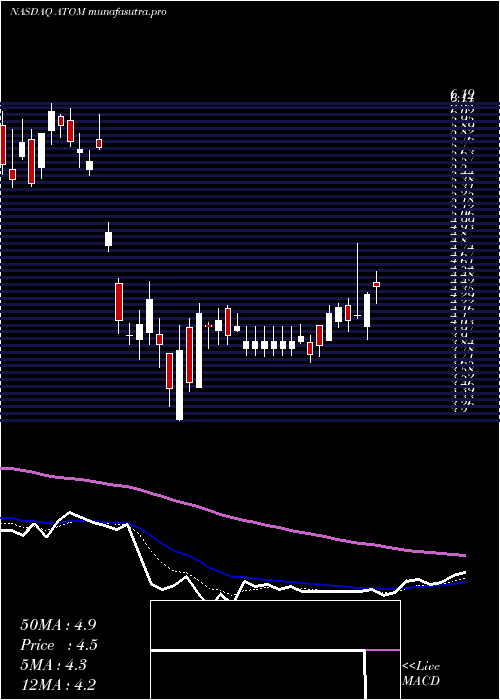
Task: Click the top price axis label 6.19
Action: click(462, 93)
